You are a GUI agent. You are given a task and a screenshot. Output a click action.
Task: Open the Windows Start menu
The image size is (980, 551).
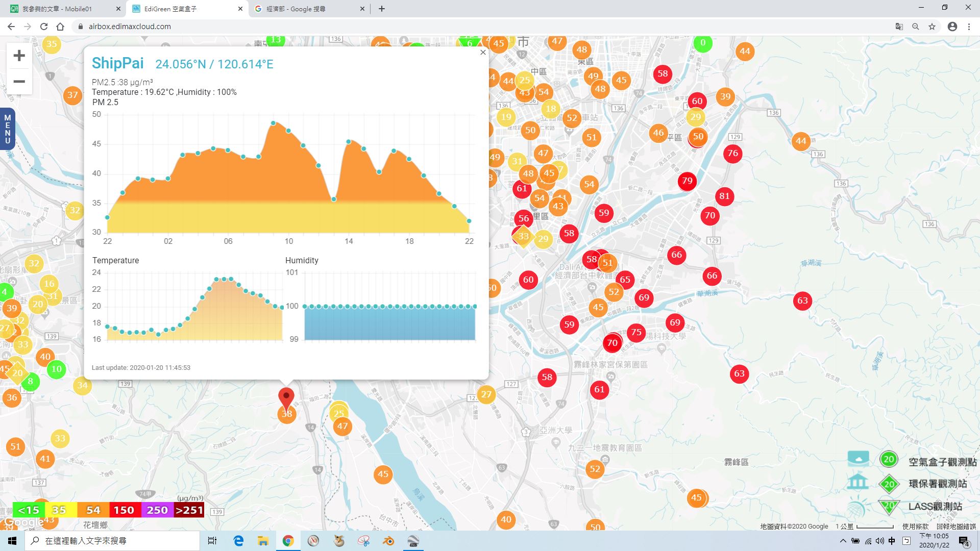tap(12, 541)
